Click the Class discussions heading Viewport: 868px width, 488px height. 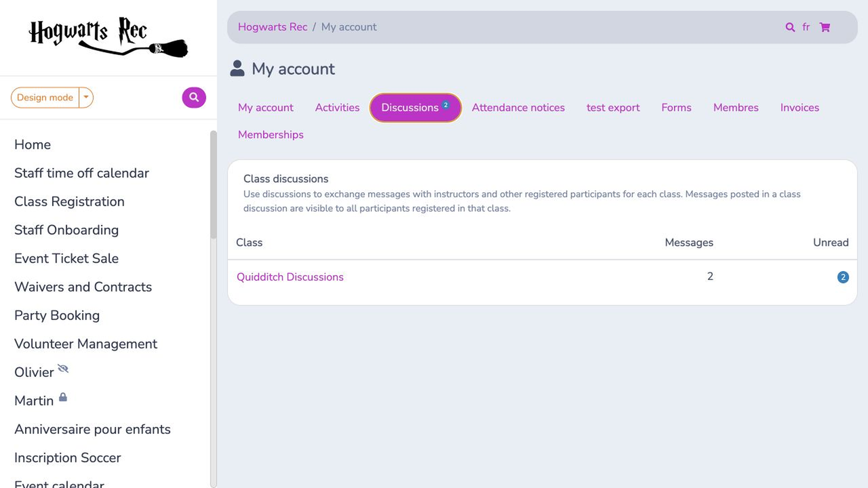[x=285, y=179]
